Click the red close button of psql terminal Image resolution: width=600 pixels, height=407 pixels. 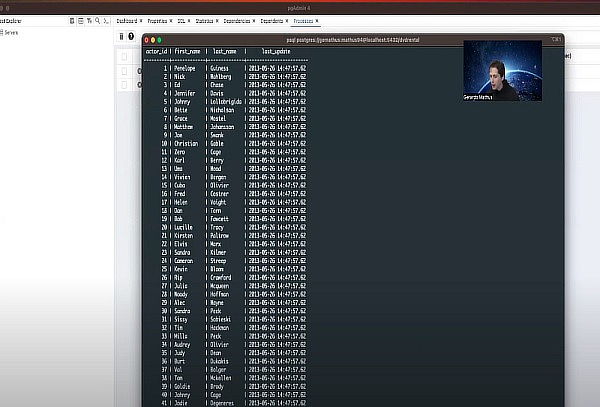147,40
